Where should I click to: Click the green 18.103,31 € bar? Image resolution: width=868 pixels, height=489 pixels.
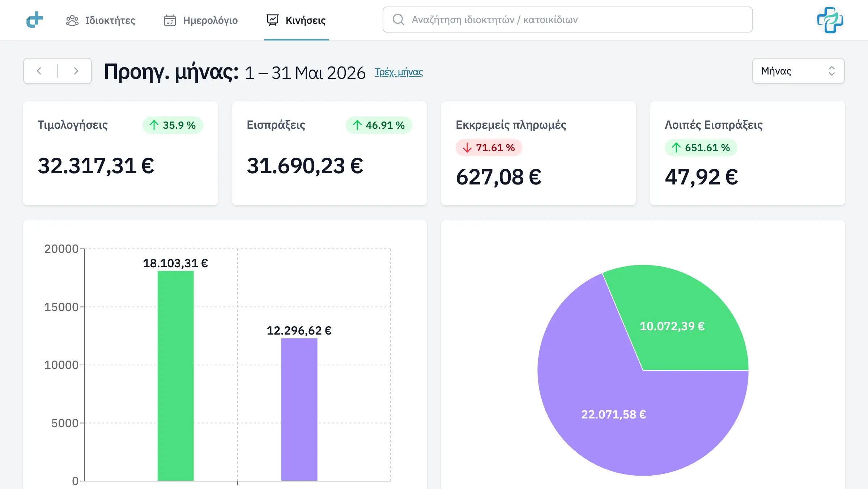pyautogui.click(x=175, y=376)
